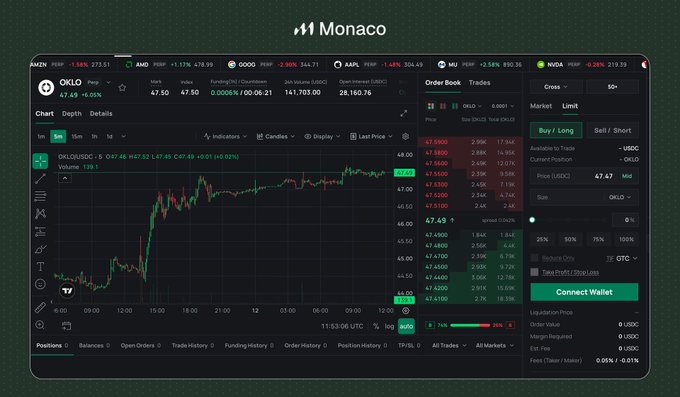
Task: Select the 5m timeframe
Action: (58, 137)
